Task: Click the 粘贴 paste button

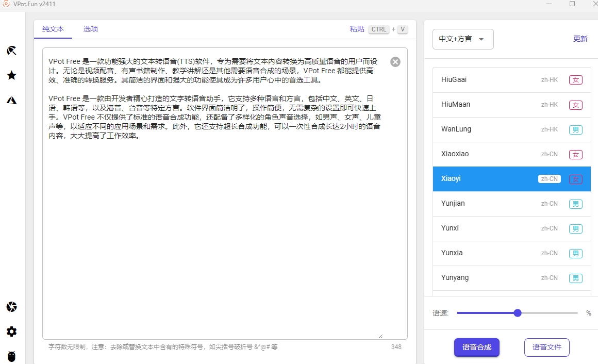Action: 357,29
